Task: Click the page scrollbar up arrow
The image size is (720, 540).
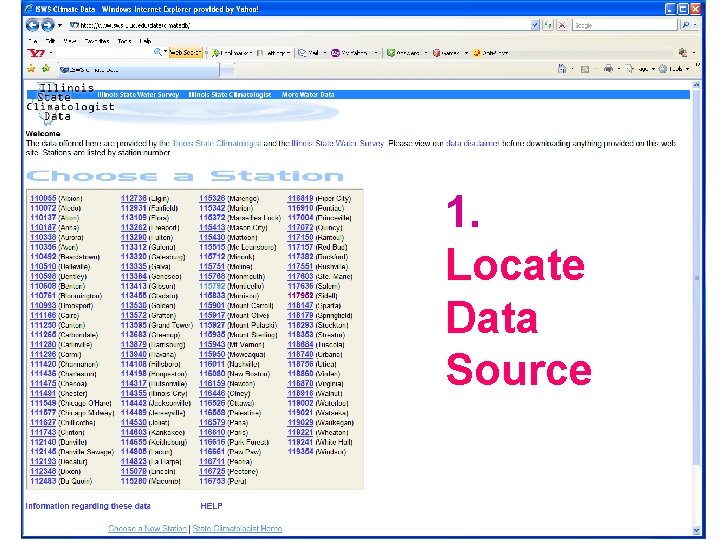Action: point(696,85)
